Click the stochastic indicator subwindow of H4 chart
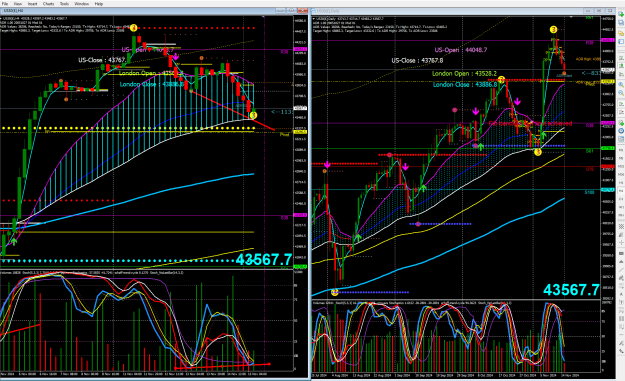625x381 pixels. [x=147, y=321]
